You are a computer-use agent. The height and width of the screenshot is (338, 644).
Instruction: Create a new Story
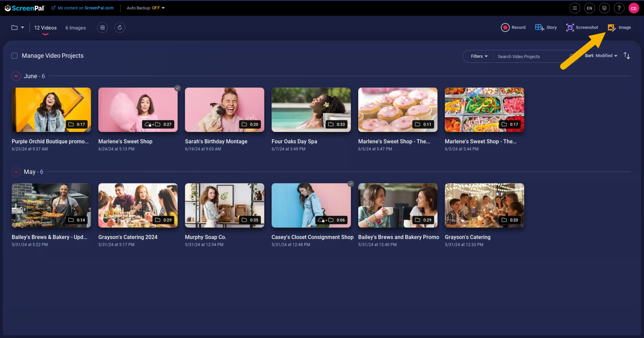click(546, 27)
